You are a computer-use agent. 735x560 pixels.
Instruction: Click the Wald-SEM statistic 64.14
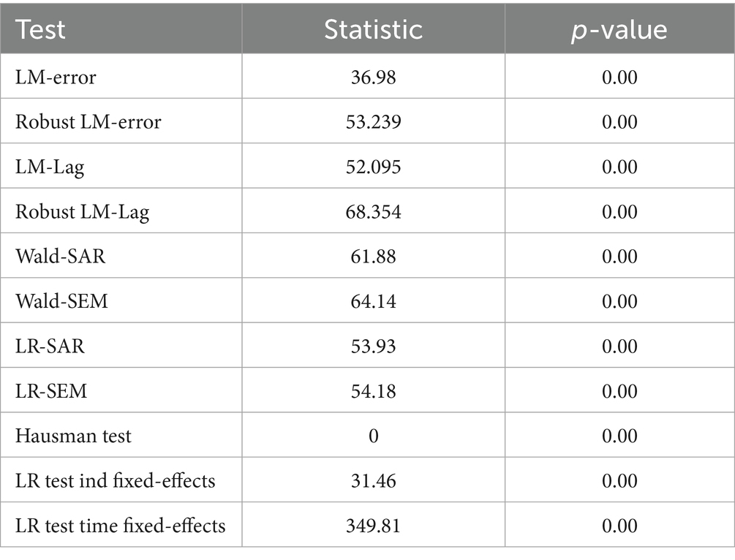tap(373, 301)
